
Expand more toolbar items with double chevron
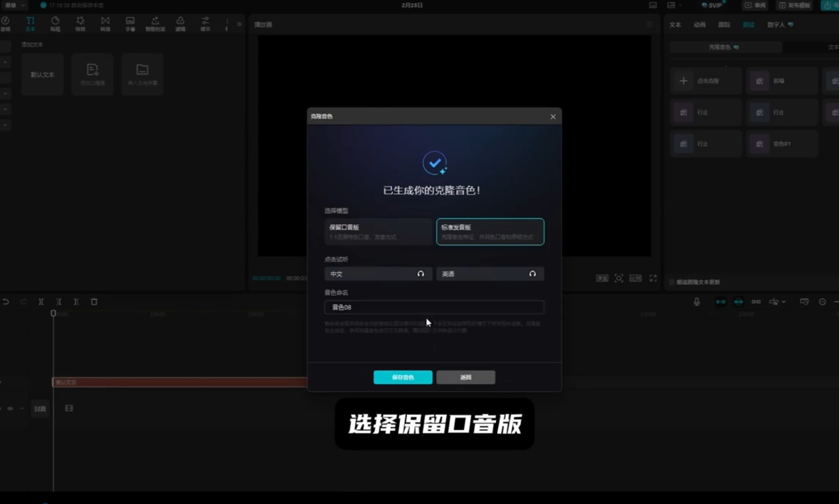click(x=239, y=24)
